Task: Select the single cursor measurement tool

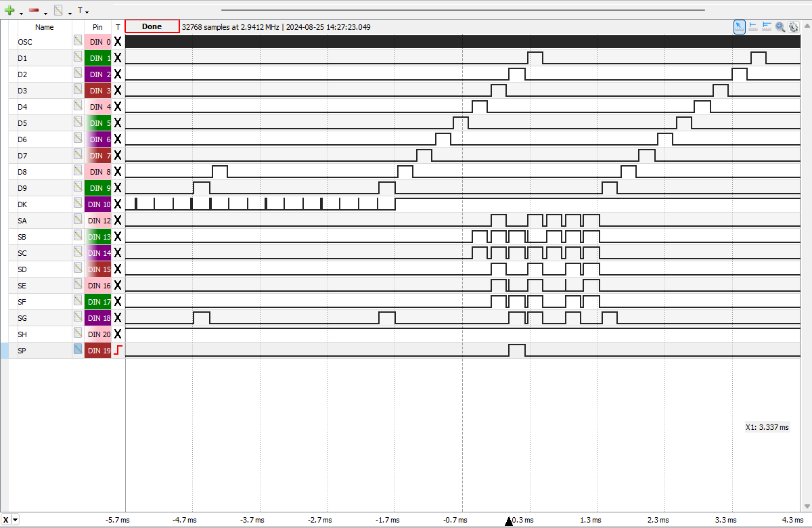Action: 753,26
